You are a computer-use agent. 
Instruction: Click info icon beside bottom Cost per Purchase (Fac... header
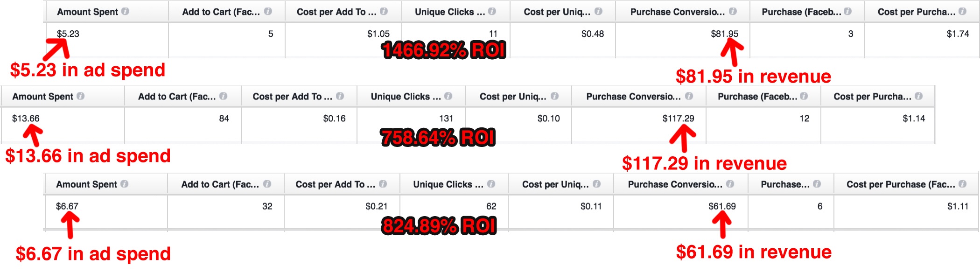963,184
